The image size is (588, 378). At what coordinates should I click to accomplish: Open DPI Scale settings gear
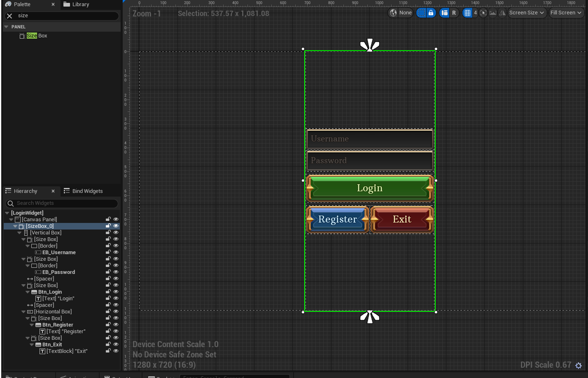[x=579, y=365]
